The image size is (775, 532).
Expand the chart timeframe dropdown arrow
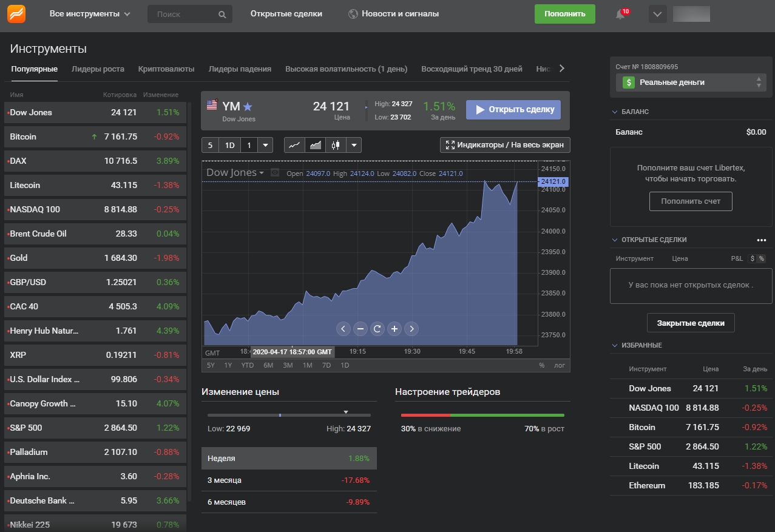click(x=264, y=145)
